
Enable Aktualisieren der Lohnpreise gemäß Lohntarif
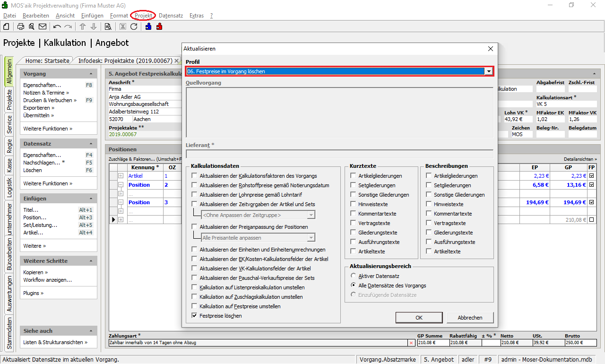[195, 195]
